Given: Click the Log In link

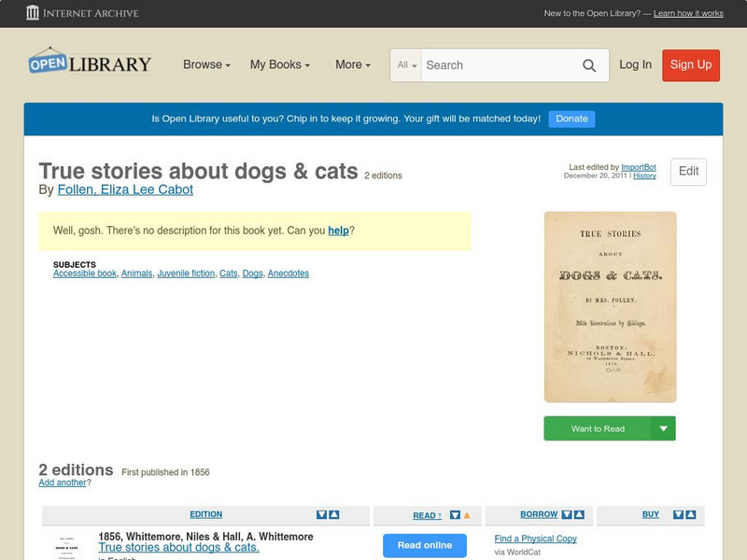Looking at the screenshot, I should [x=635, y=64].
